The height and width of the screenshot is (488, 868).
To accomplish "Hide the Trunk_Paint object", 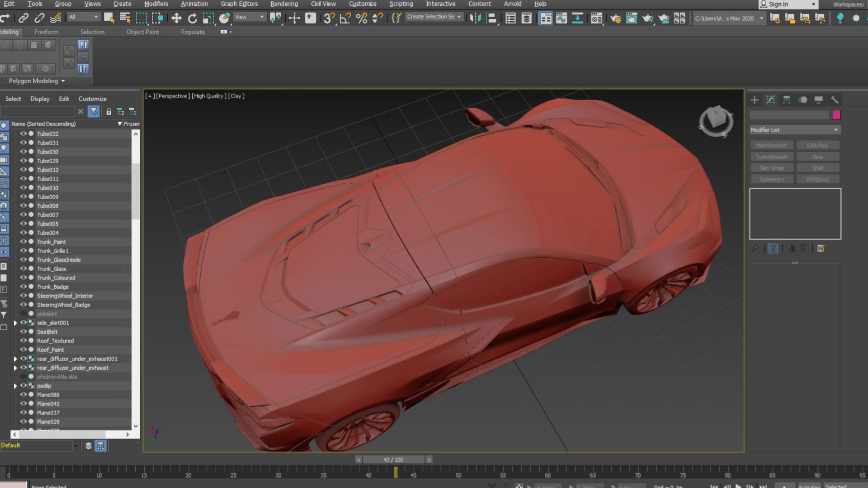I will (24, 242).
